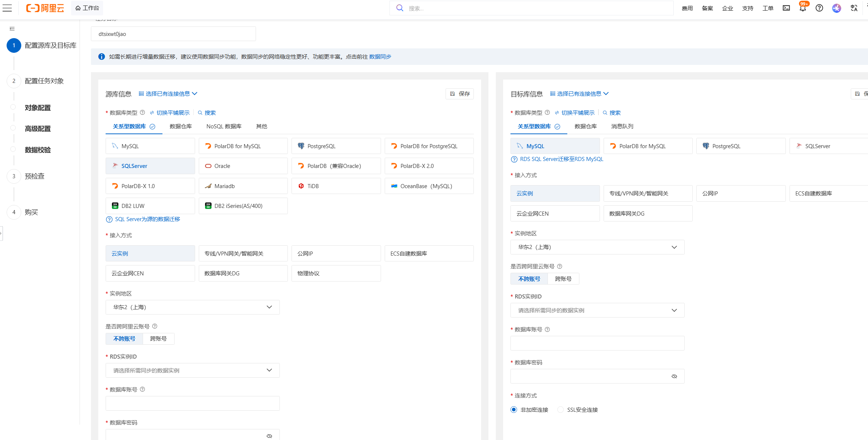Expand source 选择已有连接信息 dropdown
This screenshot has width=868, height=440.
tap(168, 94)
